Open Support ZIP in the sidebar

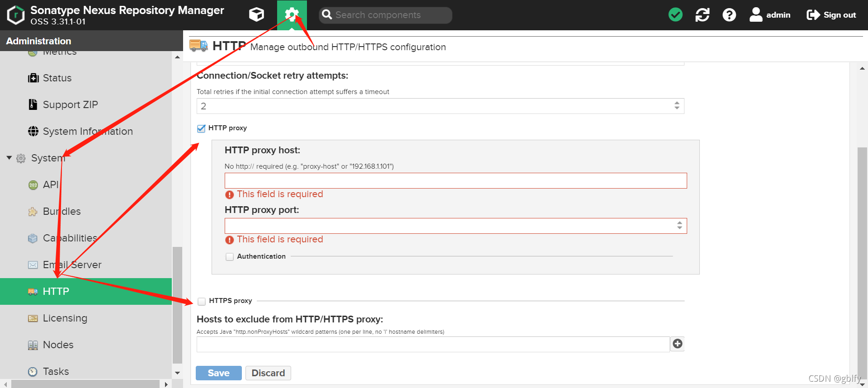70,105
